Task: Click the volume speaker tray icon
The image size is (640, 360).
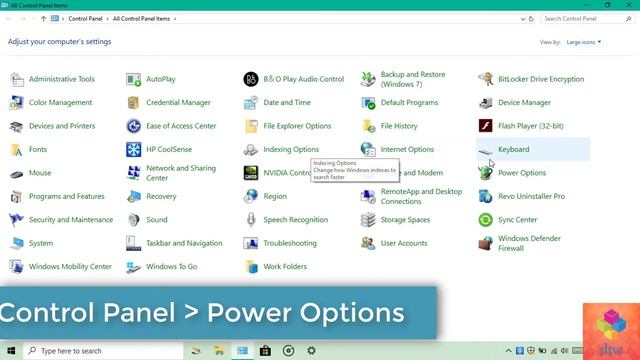Action: [x=564, y=351]
